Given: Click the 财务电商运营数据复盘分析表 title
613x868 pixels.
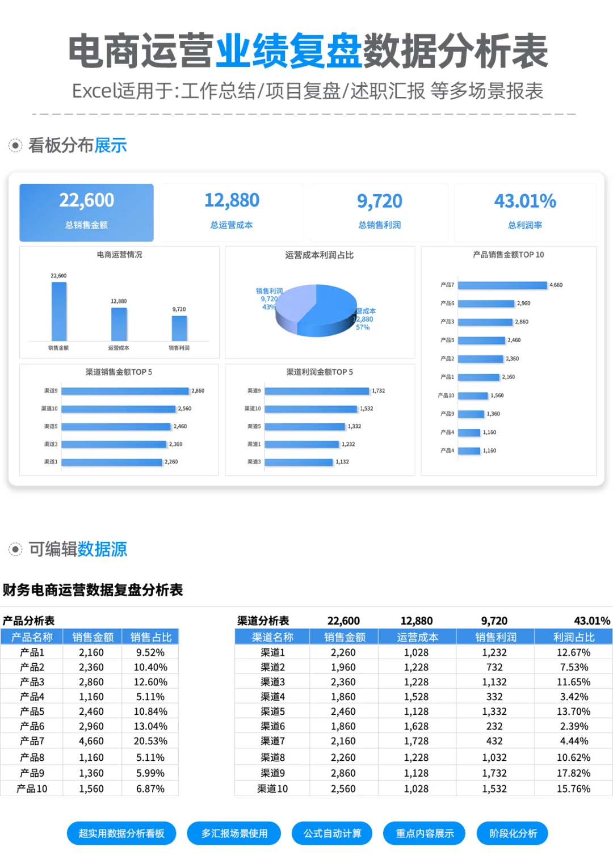Looking at the screenshot, I should tap(93, 590).
